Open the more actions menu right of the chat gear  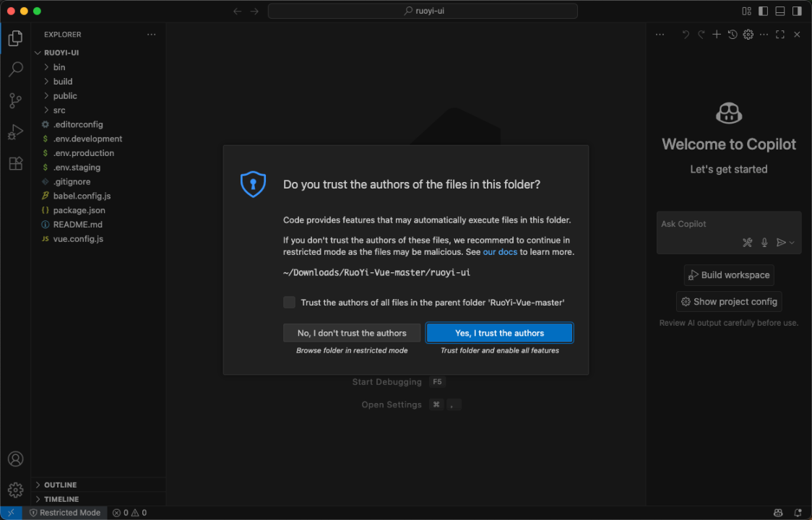tap(764, 35)
